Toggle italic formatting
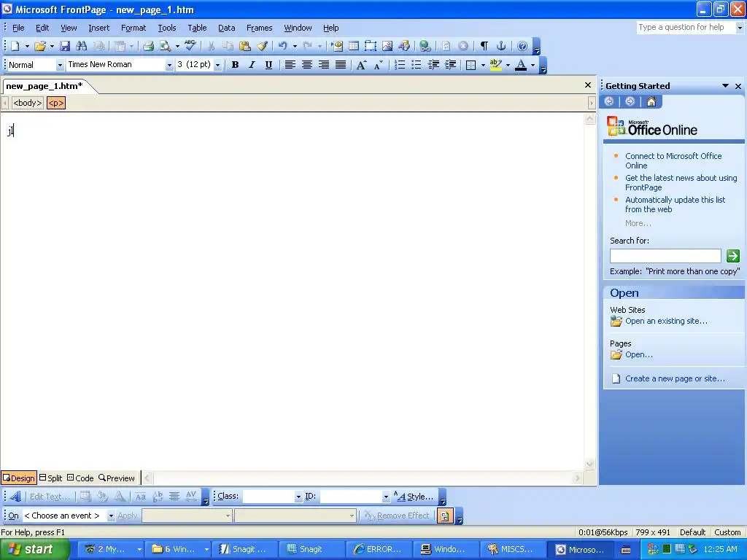 pos(252,65)
